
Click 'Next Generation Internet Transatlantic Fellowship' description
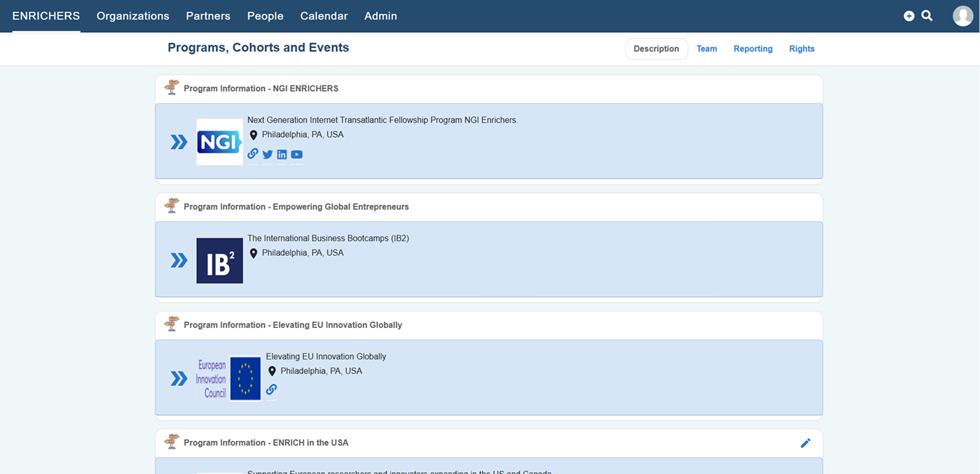tap(383, 120)
